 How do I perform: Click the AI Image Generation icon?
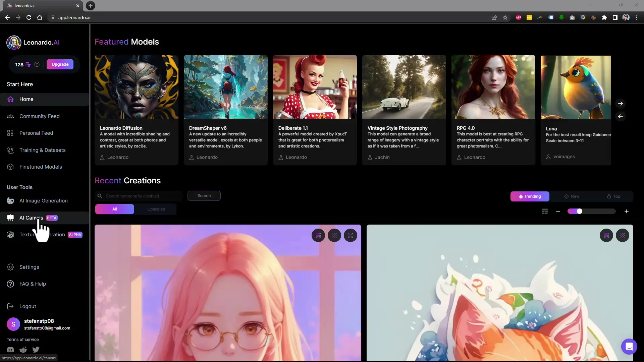[10, 200]
